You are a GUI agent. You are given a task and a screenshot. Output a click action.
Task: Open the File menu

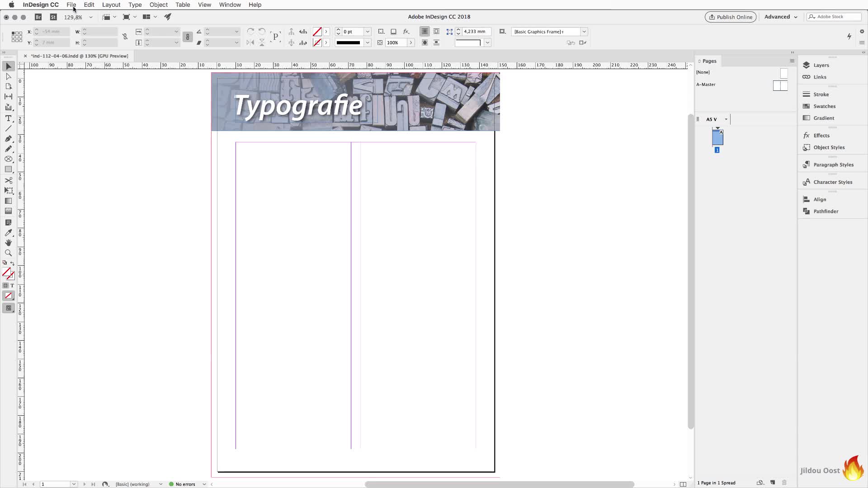point(71,5)
